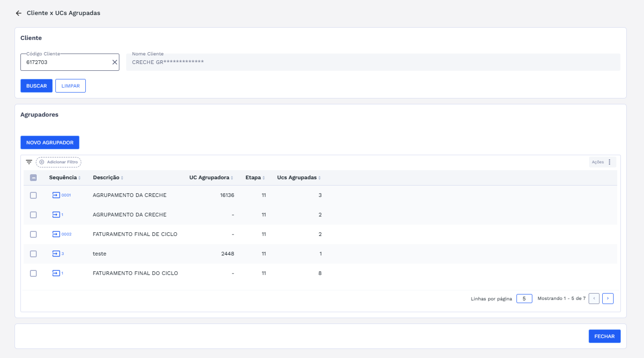The height and width of the screenshot is (358, 644).
Task: Open entry icon for sequence 0002
Action: [56, 234]
